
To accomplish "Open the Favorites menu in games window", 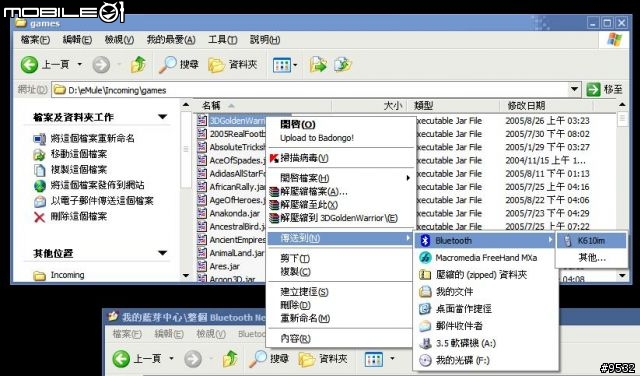I will point(171,40).
